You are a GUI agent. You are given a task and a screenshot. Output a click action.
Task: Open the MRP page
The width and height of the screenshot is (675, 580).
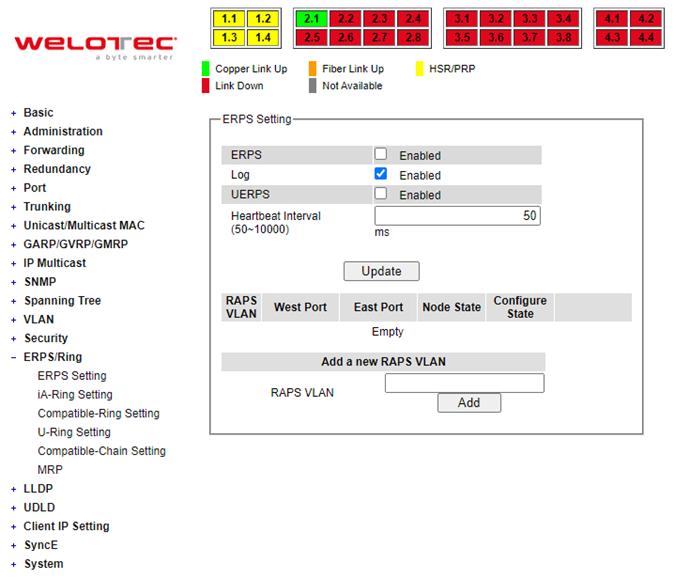[50, 470]
